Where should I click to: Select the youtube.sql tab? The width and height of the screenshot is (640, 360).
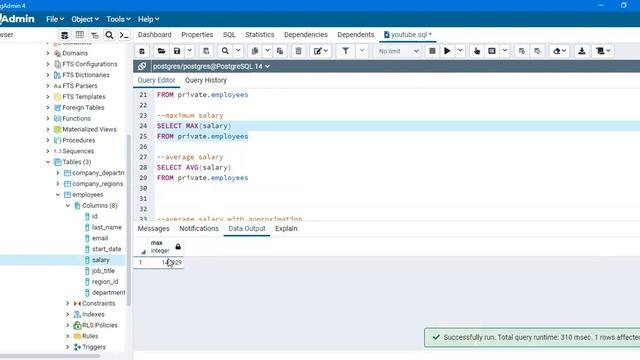(408, 35)
